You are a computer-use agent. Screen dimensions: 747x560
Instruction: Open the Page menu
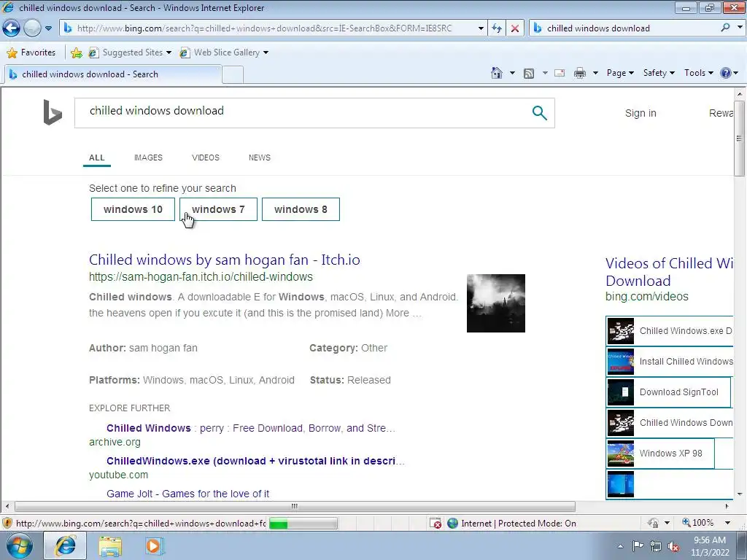click(620, 73)
